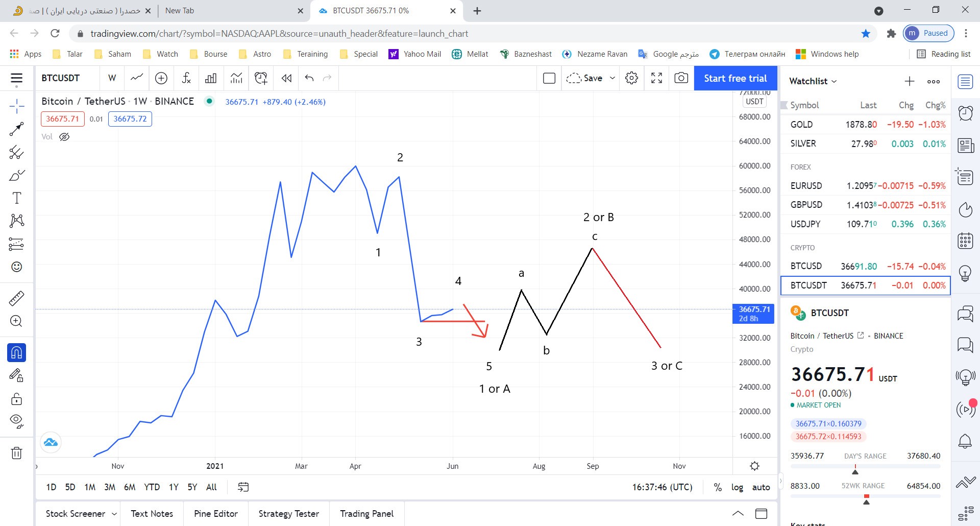Select the brush drawing tool
The height and width of the screenshot is (526, 980).
[17, 175]
